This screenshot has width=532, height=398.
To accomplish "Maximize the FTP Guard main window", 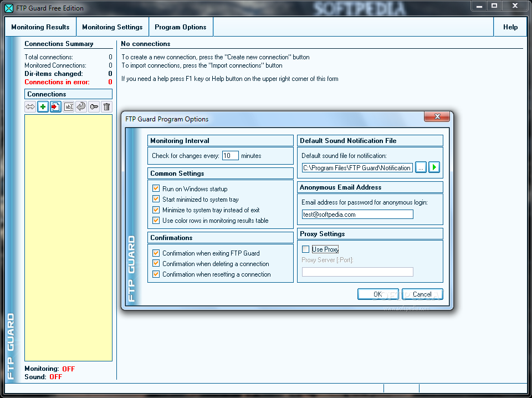I will pyautogui.click(x=494, y=6).
